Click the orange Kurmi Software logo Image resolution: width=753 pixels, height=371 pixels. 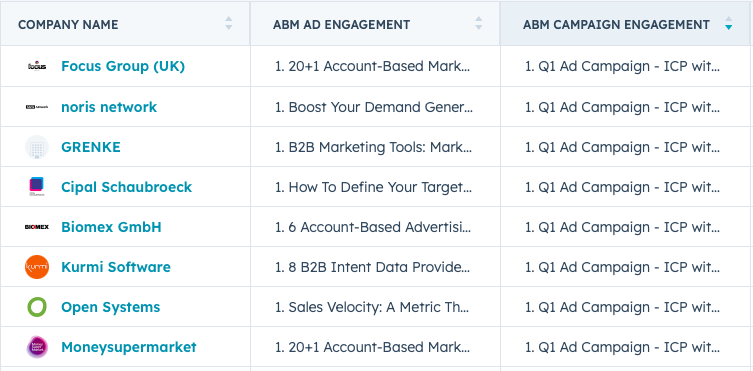(37, 267)
